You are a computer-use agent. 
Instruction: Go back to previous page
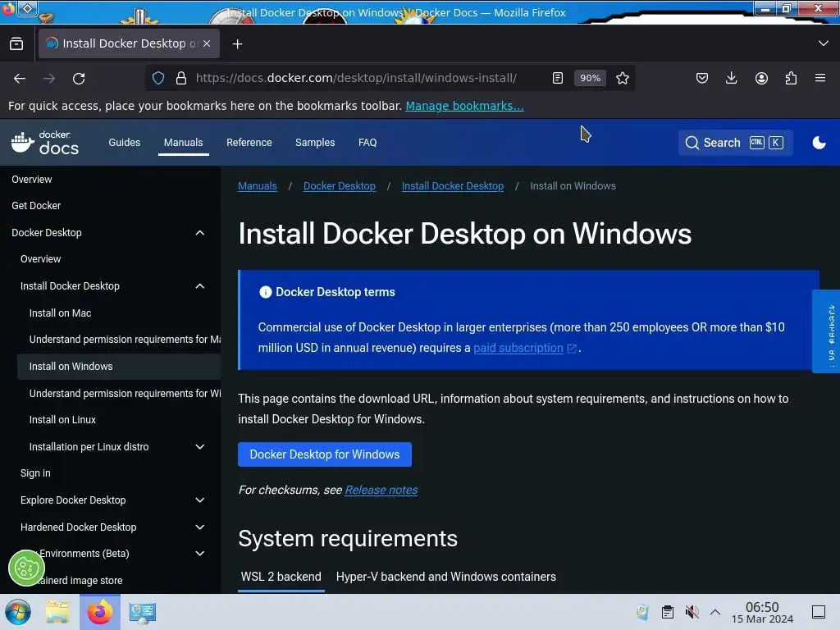(20, 78)
